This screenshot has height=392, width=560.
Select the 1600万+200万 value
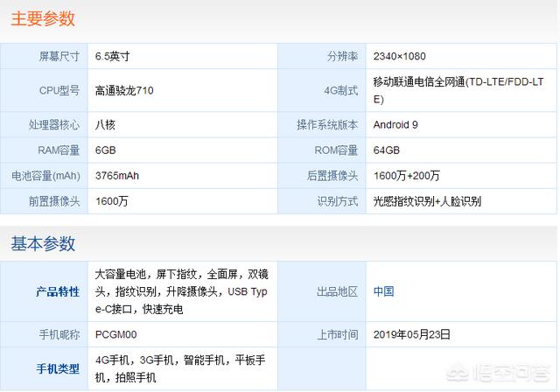click(406, 176)
